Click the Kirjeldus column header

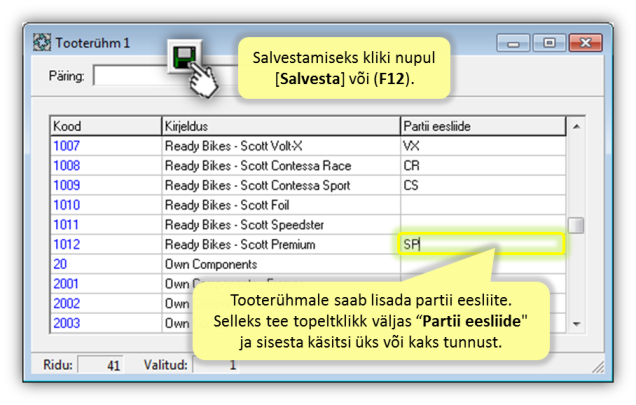click(x=281, y=126)
